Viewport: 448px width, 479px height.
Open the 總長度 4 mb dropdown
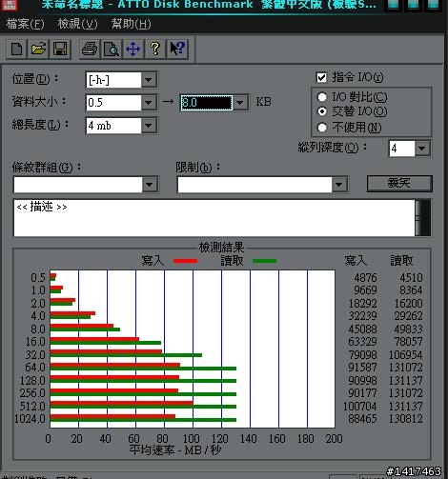point(149,126)
